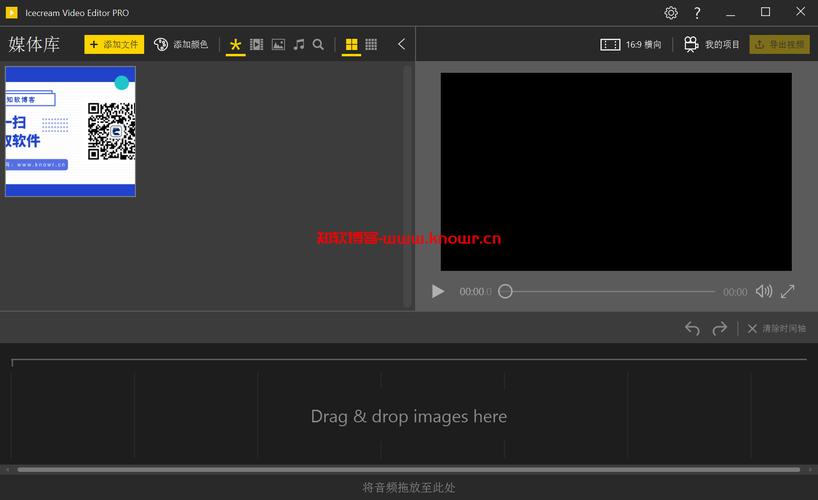Click the Drag & drop images here area
Screen dimensions: 818x500
(409, 416)
